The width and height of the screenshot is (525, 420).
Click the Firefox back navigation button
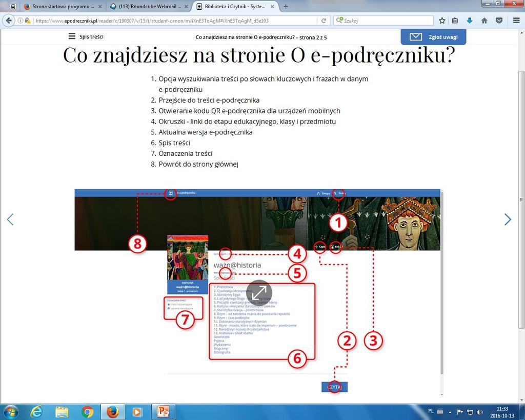(8, 21)
